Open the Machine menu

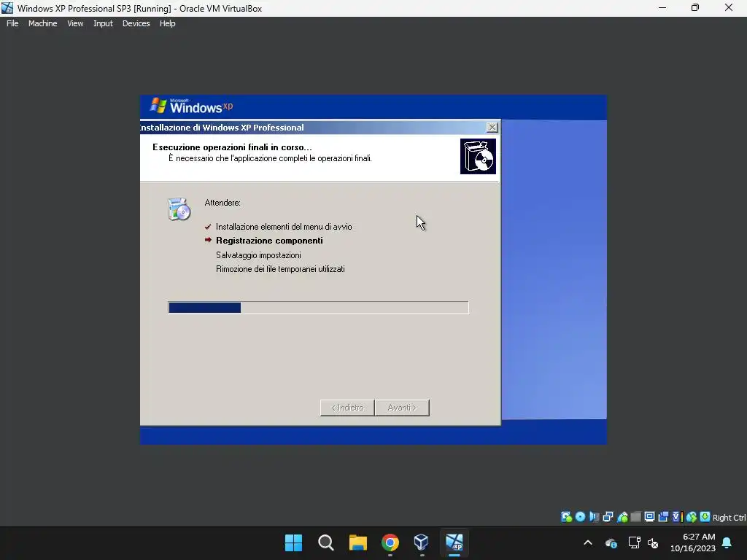42,23
